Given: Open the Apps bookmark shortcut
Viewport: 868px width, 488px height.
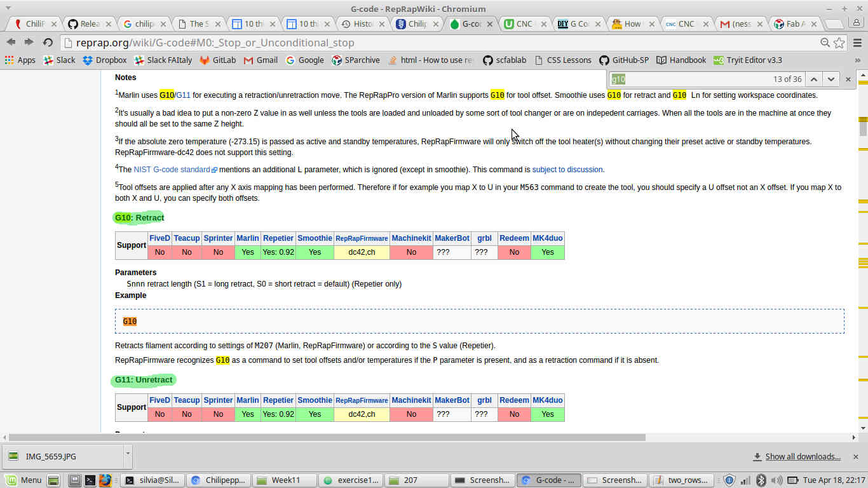Looking at the screenshot, I should (x=20, y=60).
